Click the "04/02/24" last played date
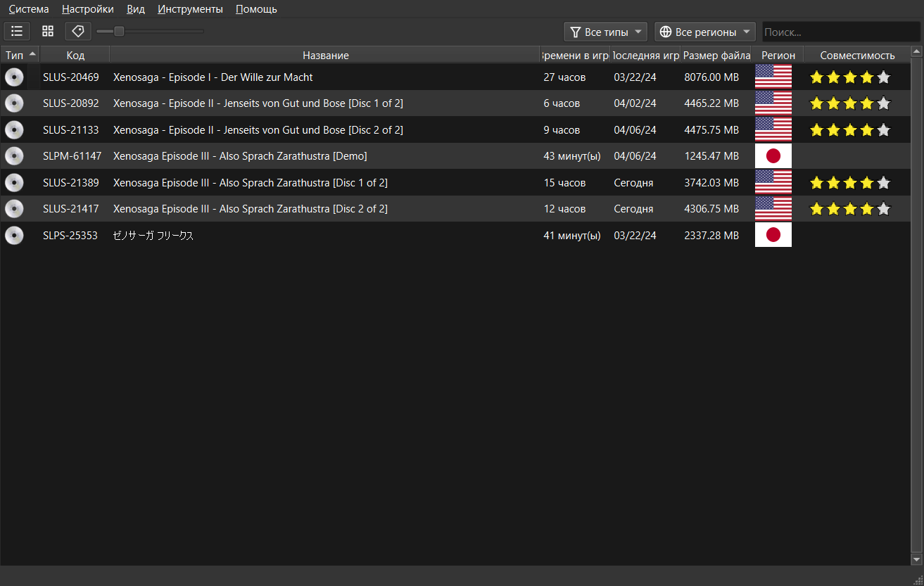Viewport: 924px width, 586px height. coord(635,103)
